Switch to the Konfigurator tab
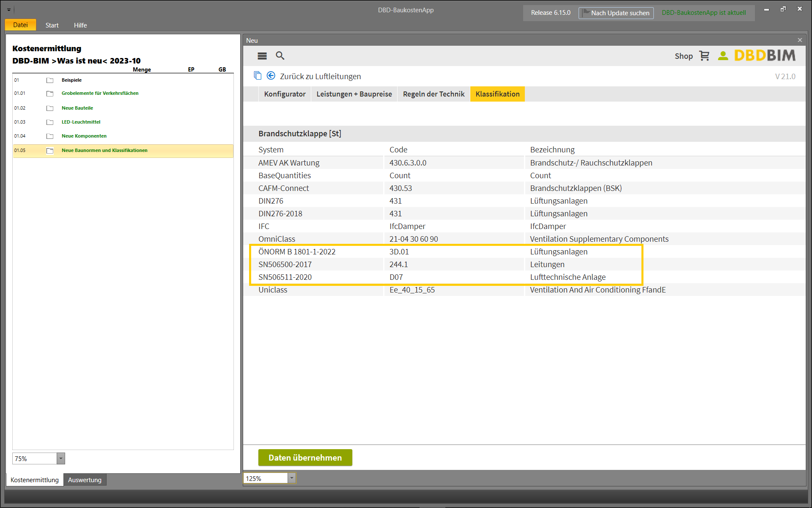The height and width of the screenshot is (508, 812). (285, 94)
